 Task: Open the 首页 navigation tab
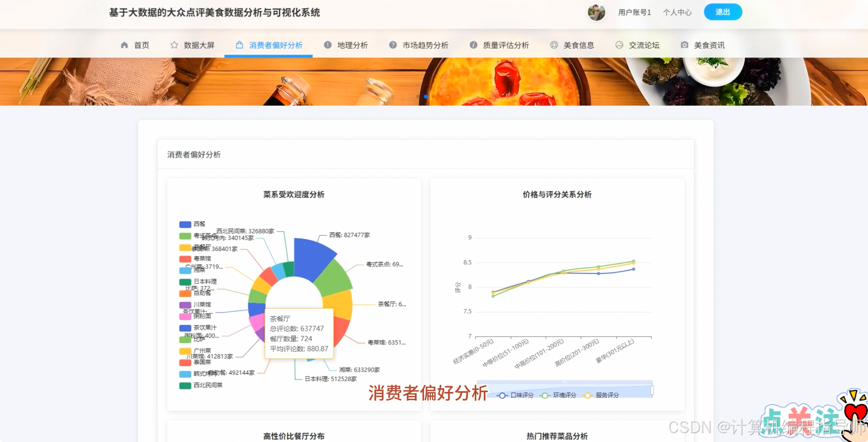[141, 45]
